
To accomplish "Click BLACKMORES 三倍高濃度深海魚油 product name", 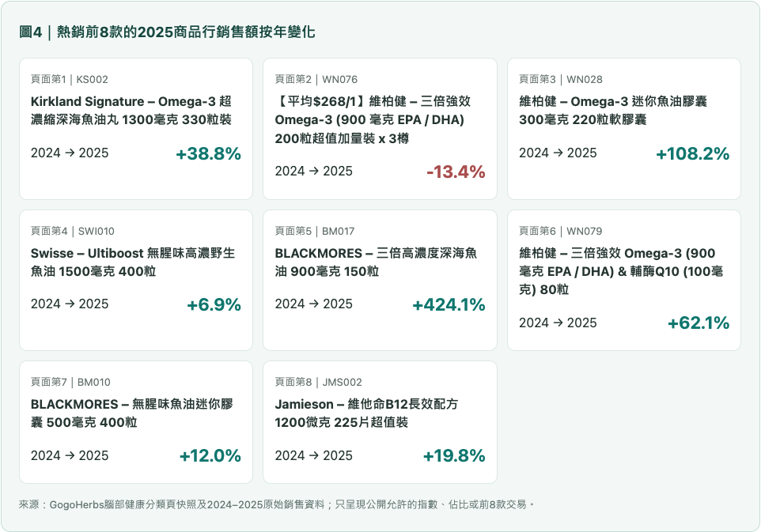I will 376,262.
